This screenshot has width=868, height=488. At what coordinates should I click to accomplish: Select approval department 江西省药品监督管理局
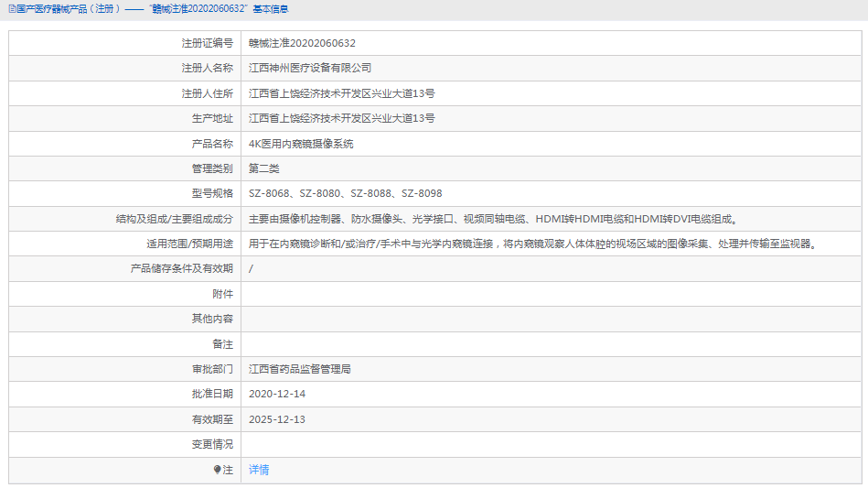click(x=299, y=370)
